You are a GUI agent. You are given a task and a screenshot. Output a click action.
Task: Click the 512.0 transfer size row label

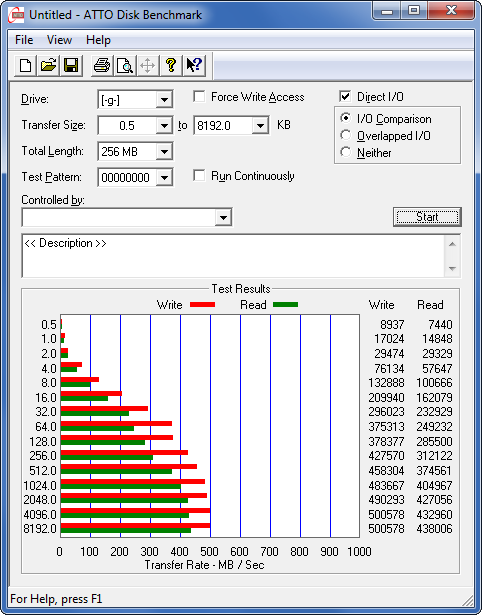coord(43,470)
